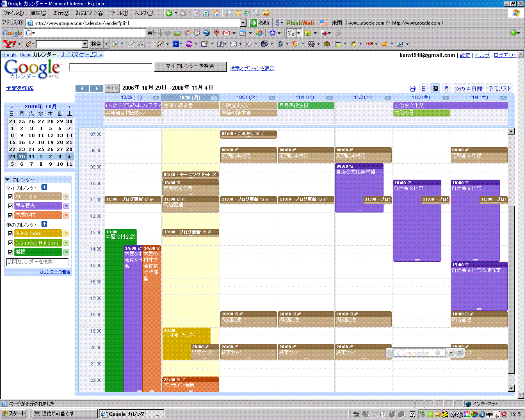
Task: Add a calendar under 他のカレンダー
Action: (x=44, y=224)
